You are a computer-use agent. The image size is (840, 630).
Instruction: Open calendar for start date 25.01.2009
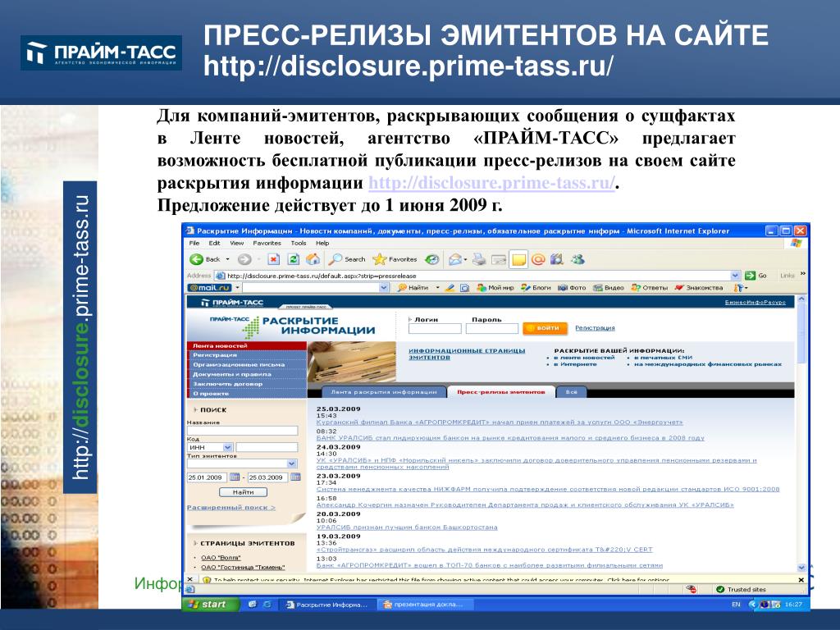tap(235, 477)
